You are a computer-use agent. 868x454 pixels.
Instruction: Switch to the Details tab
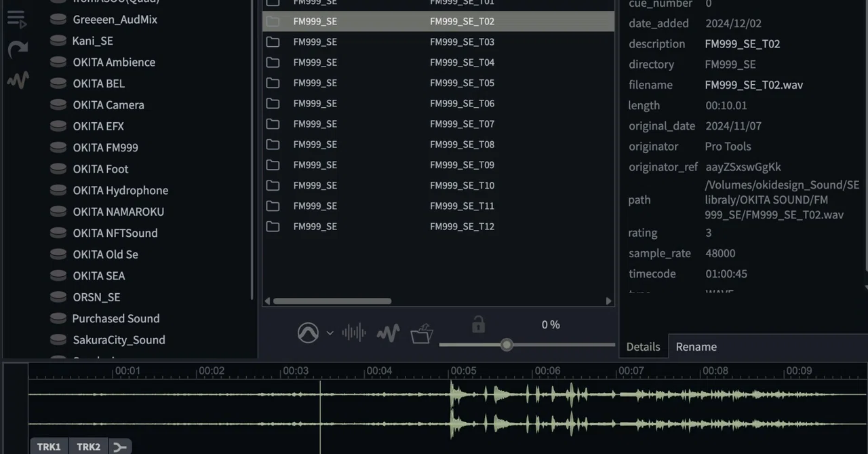coord(643,347)
